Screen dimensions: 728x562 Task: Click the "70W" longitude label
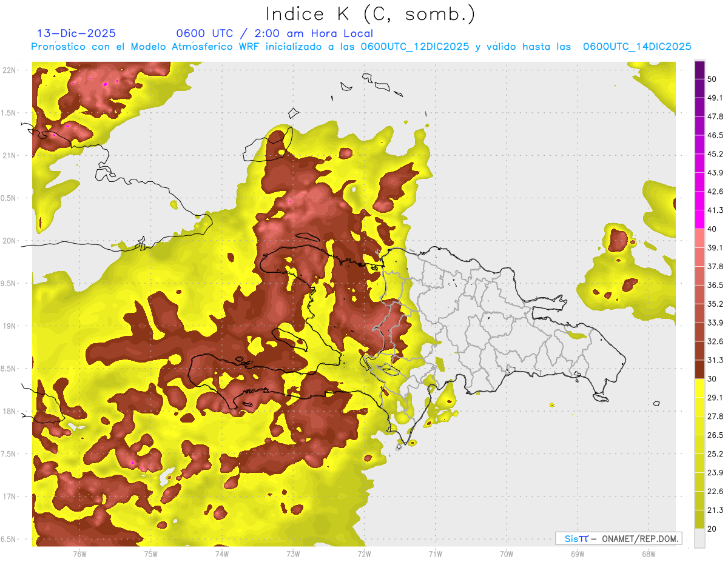coord(506,554)
